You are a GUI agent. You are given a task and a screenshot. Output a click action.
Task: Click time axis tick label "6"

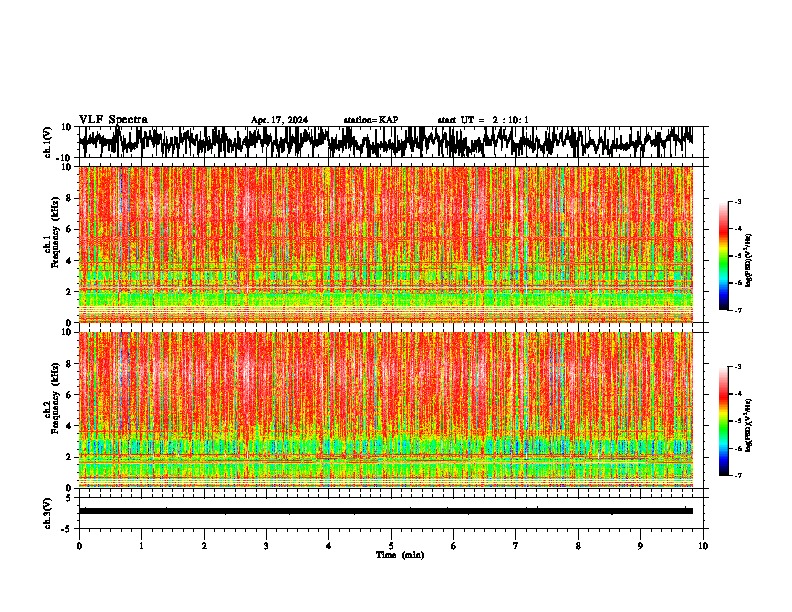(x=453, y=546)
